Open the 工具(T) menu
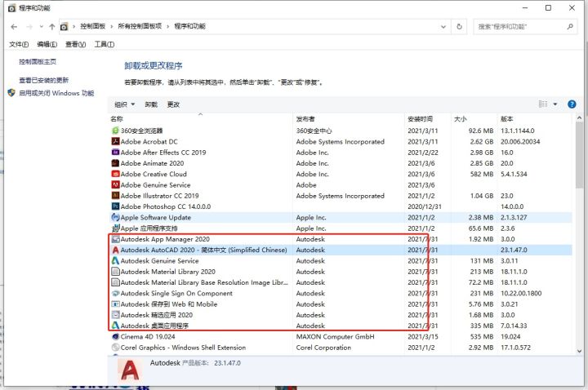 pos(105,44)
